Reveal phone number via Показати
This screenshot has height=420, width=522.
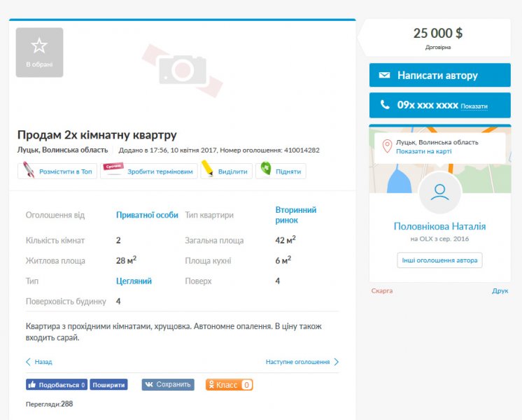tap(474, 106)
